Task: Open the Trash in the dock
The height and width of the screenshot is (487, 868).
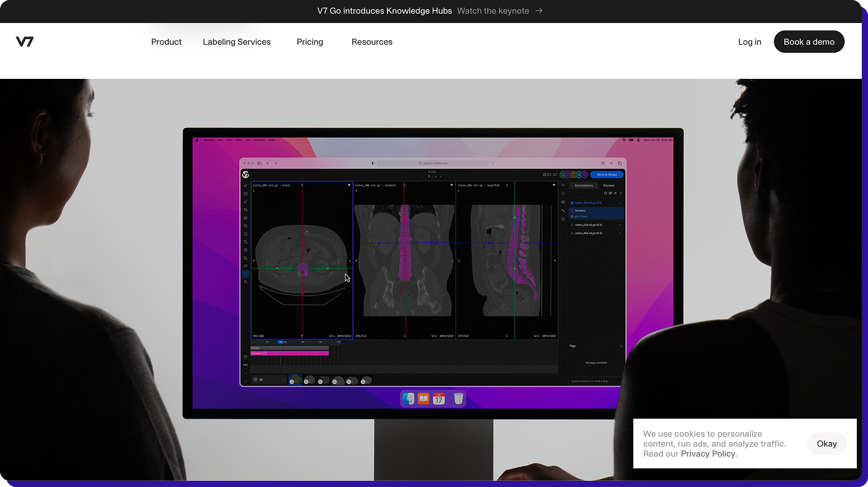Action: 458,399
